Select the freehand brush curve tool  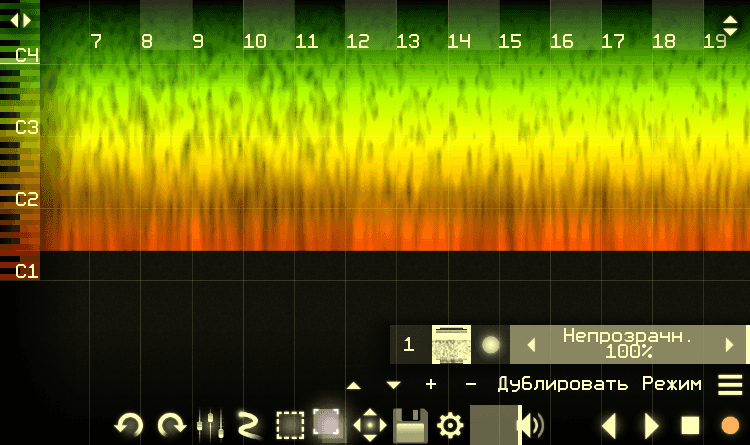click(249, 425)
